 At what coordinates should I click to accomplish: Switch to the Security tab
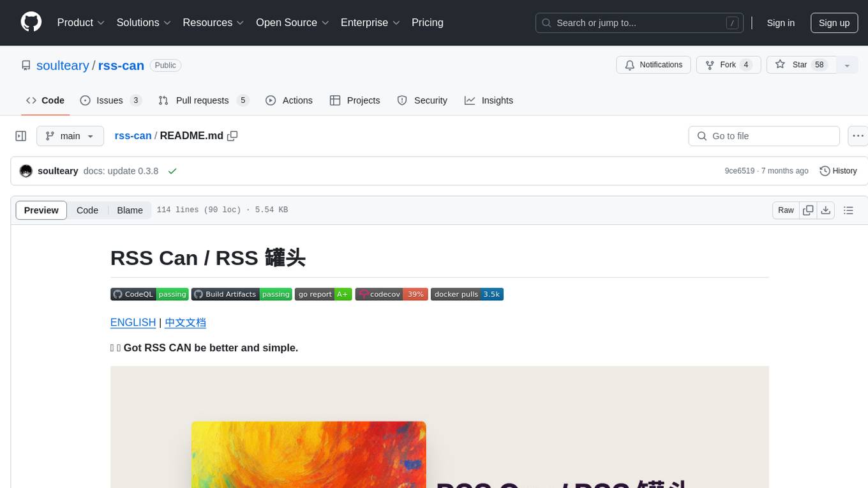pos(423,100)
